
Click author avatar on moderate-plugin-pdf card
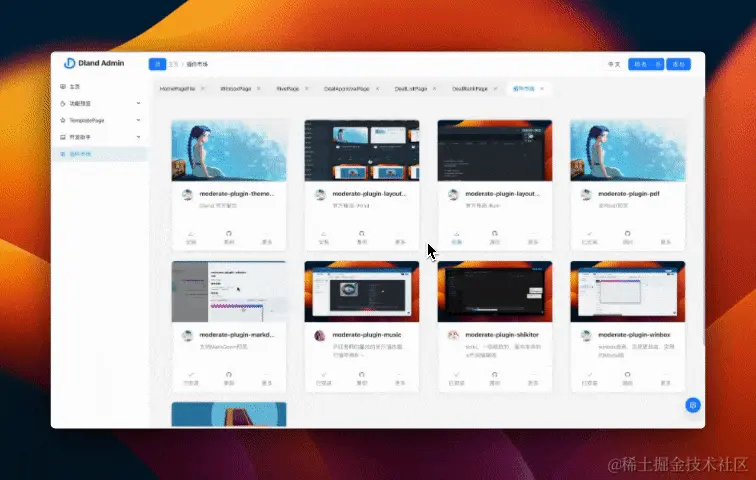pyautogui.click(x=586, y=195)
